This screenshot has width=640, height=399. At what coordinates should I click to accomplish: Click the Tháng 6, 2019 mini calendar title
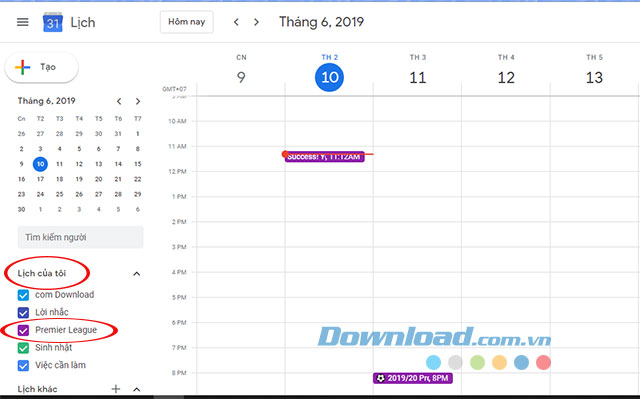pos(47,101)
